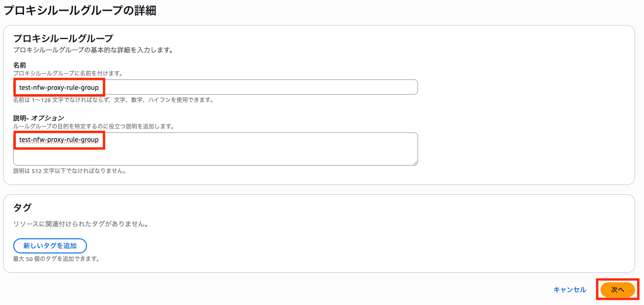Click the プロキシルールグループ section heading
This screenshot has height=305, width=644.
click(63, 38)
